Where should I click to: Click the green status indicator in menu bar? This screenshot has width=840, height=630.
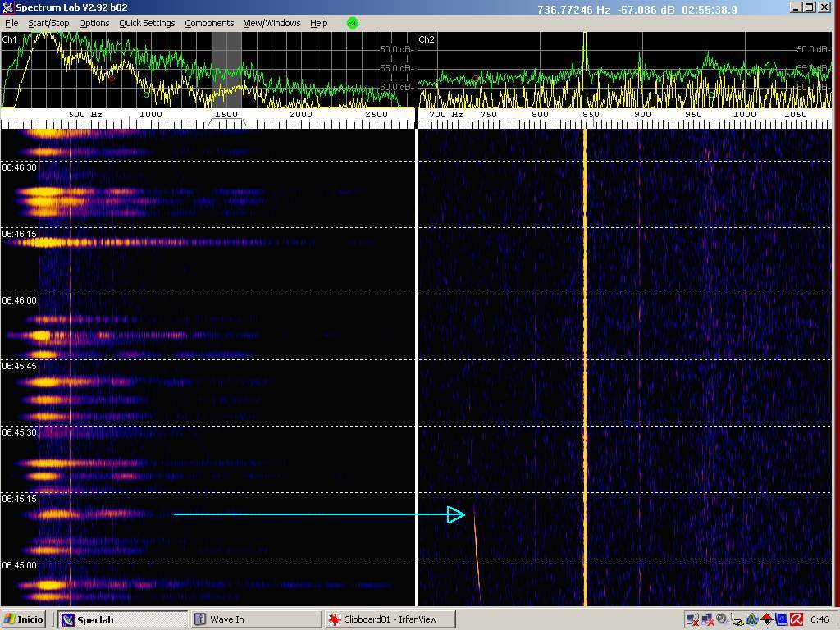[353, 23]
